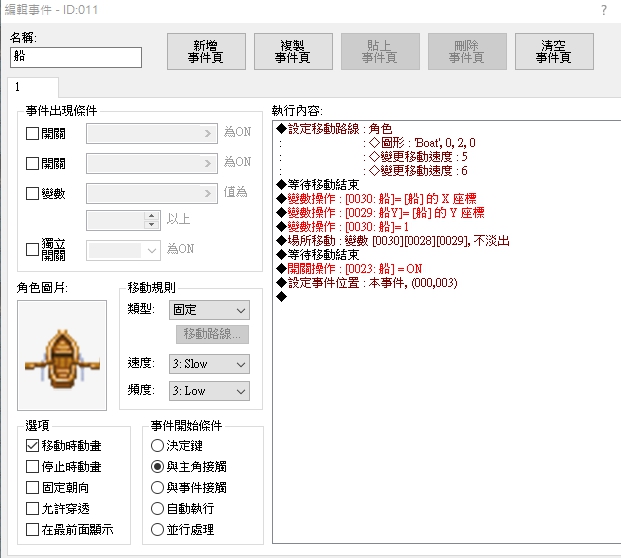
Task: Select the 與主角接觸 trigger radio button
Action: click(x=157, y=467)
